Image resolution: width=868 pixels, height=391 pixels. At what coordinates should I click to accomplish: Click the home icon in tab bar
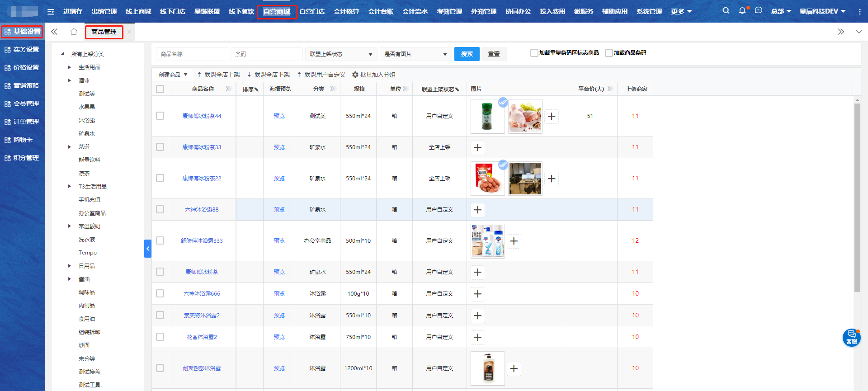[x=74, y=32]
